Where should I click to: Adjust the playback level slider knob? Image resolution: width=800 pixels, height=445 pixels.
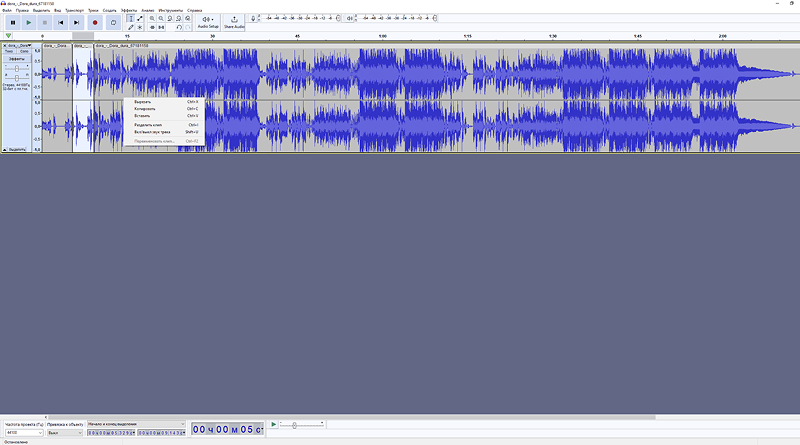(435, 18)
